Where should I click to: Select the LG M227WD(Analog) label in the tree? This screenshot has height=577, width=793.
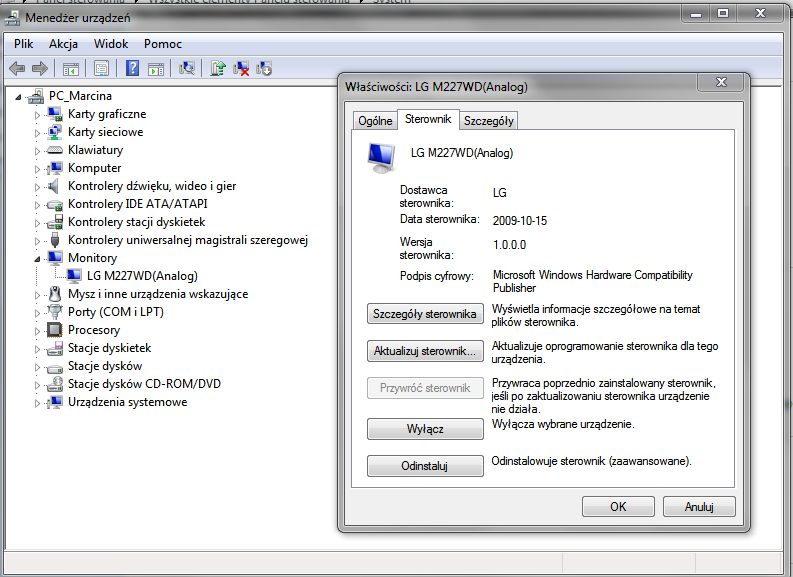142,276
